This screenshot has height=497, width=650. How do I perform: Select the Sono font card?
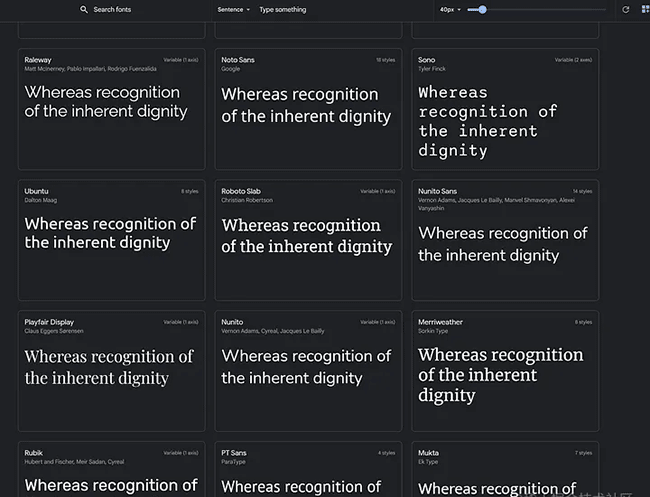505,109
